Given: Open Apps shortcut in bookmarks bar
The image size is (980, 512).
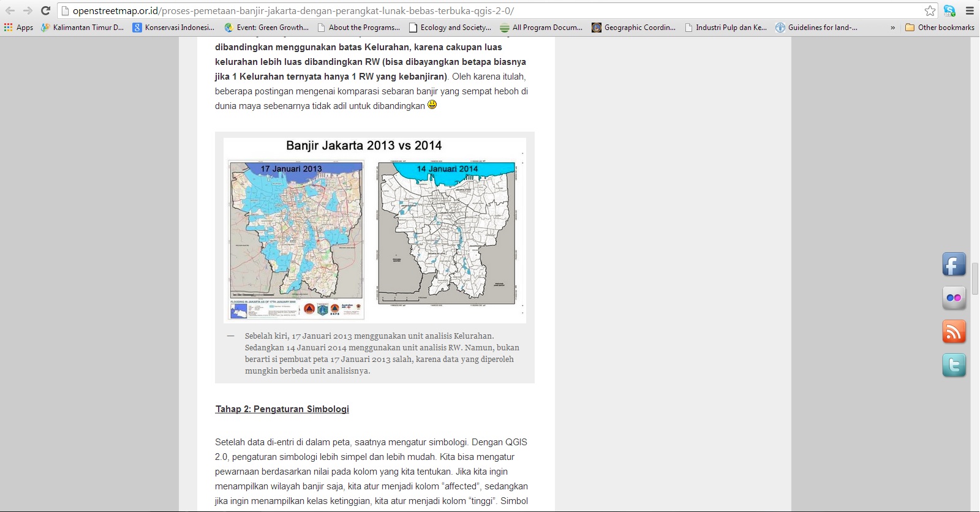Looking at the screenshot, I should (18, 28).
